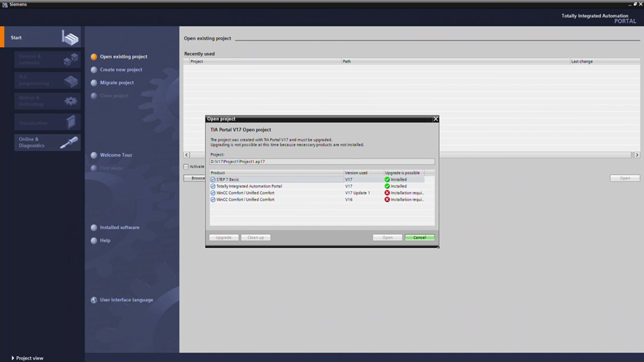This screenshot has height=362, width=644.
Task: Click the red X status in the V17 Update 1 row
Action: pyautogui.click(x=387, y=193)
